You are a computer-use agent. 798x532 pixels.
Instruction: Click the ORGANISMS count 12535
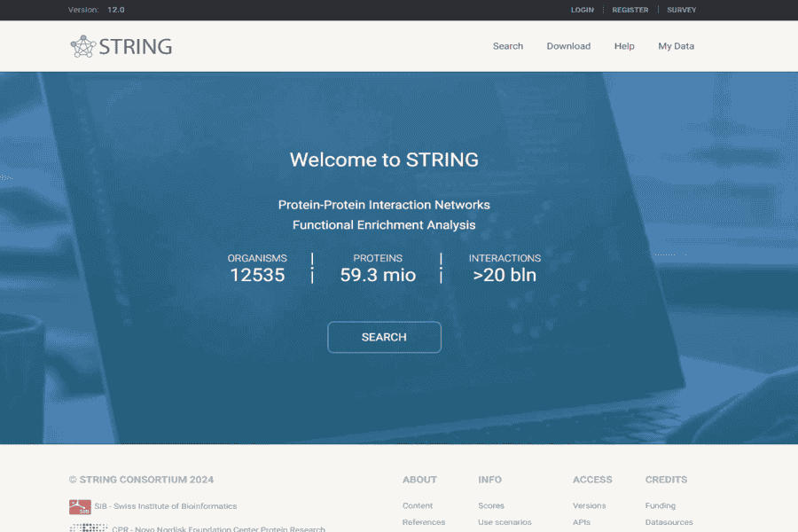257,275
